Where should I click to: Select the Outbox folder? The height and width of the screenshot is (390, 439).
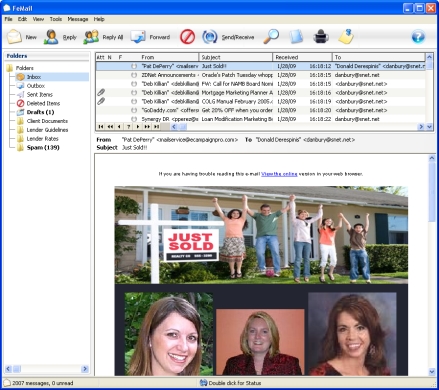(x=36, y=86)
